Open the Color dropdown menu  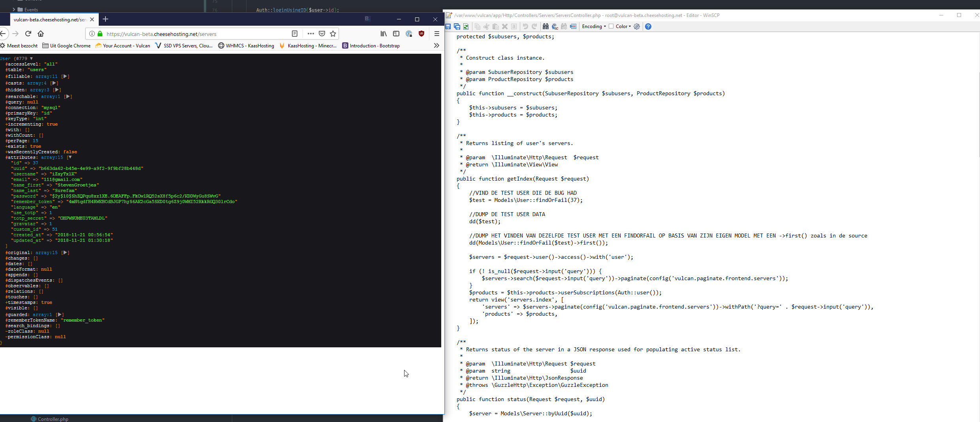coord(623,26)
